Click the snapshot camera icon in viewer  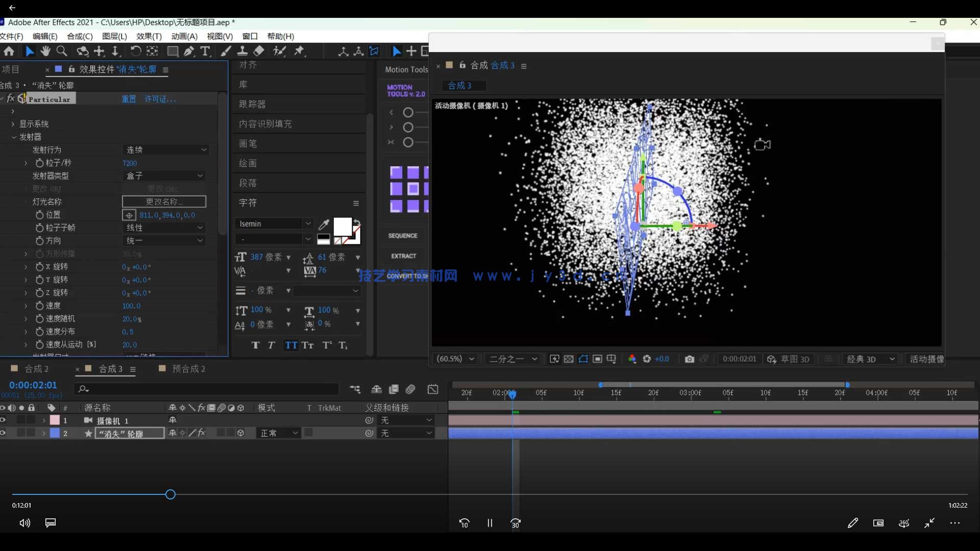point(689,359)
